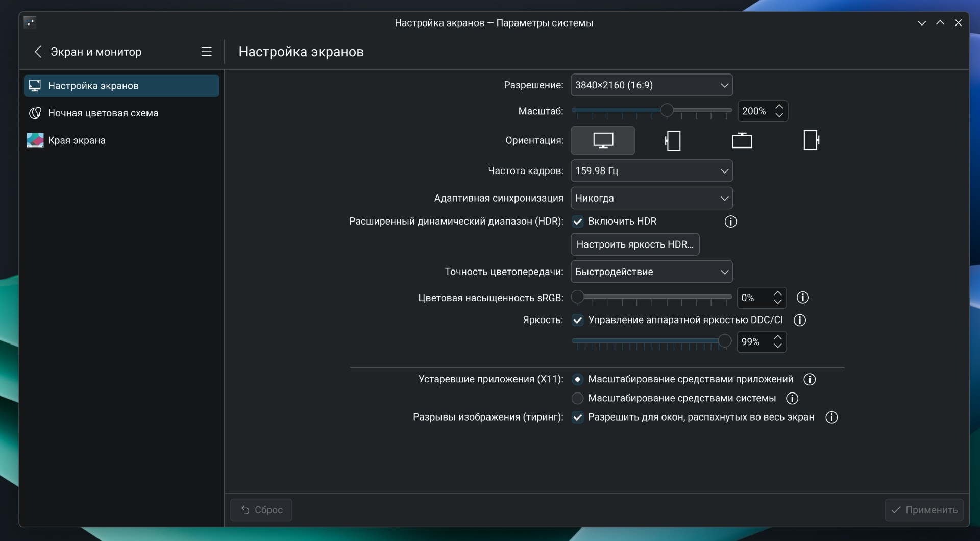This screenshot has width=980, height=541.
Task: Open Ночная цветовая схема section
Action: tap(103, 113)
